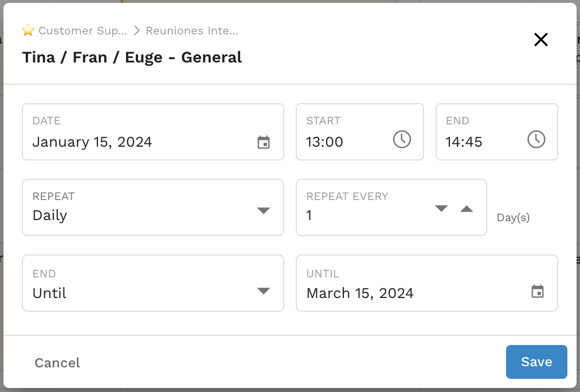Open the END dropdown showing Until
Screen dimensions: 580x392
(x=263, y=291)
